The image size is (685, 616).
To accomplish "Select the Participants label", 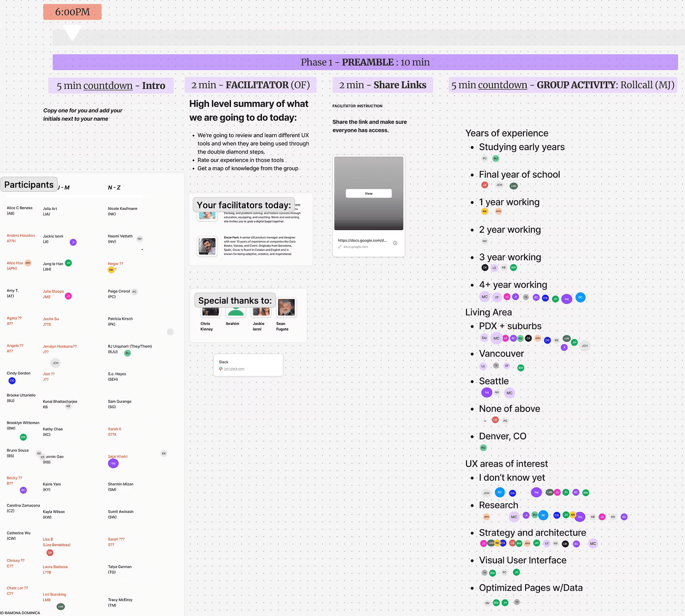I will (29, 184).
